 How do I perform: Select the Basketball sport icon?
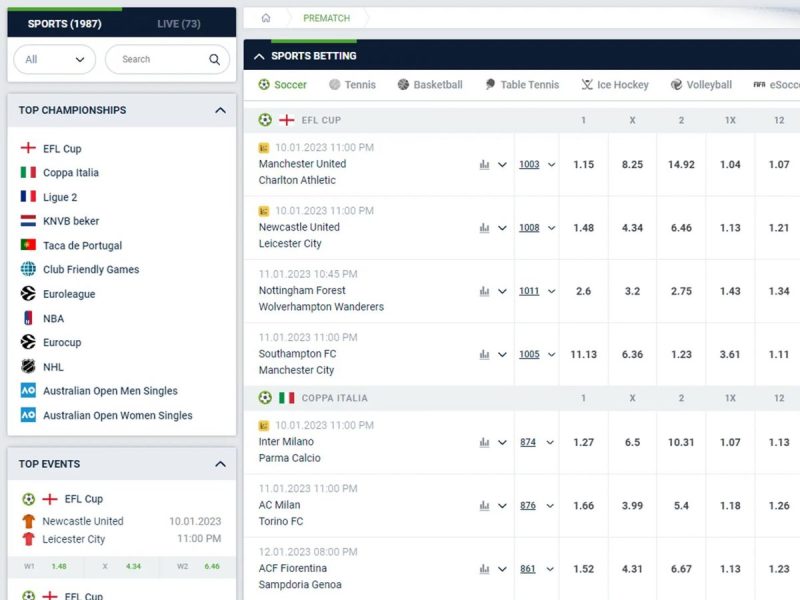pyautogui.click(x=403, y=85)
